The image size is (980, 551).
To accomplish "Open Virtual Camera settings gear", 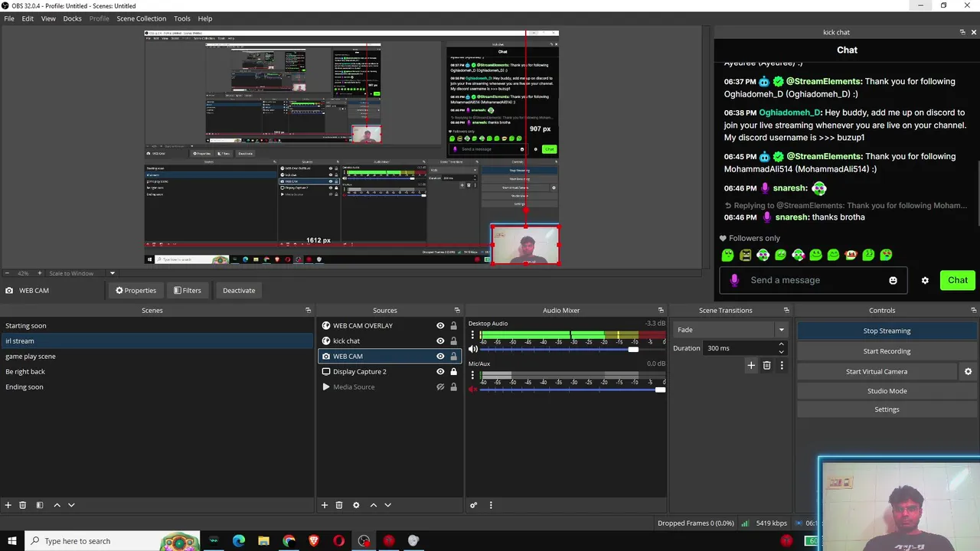I will click(968, 371).
